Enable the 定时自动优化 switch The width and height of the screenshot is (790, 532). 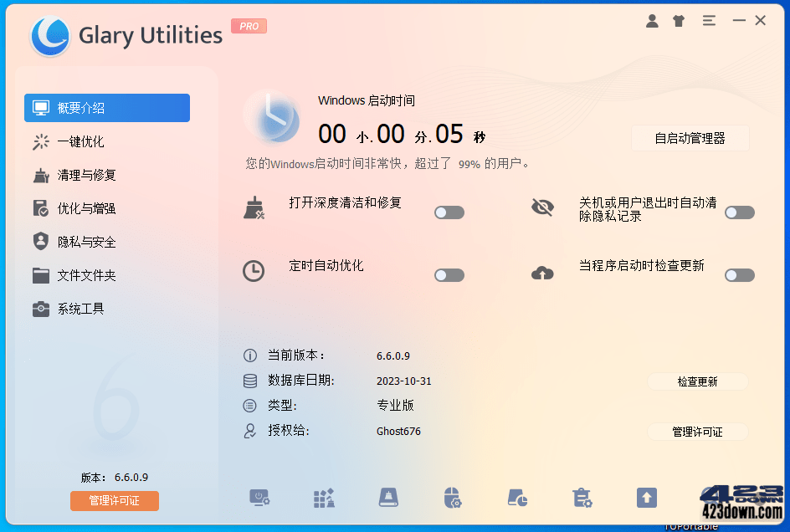[x=449, y=276]
